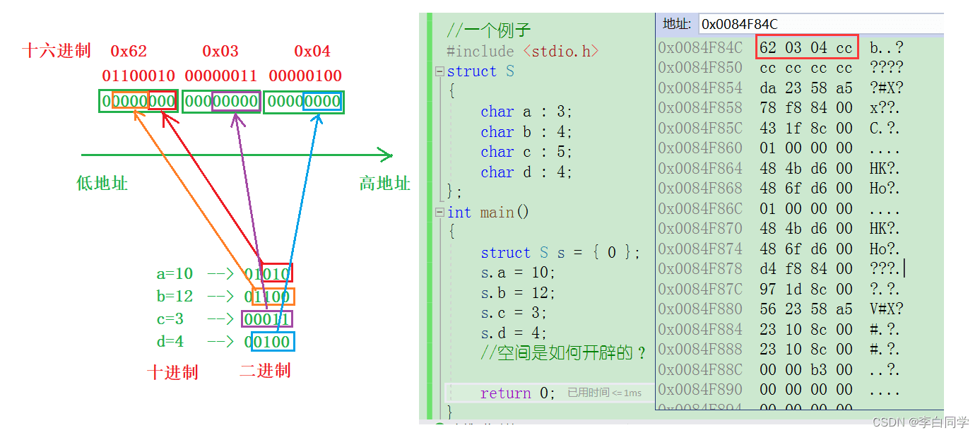Click bytes da 23 58 a5 in memory
This screenshot has height=435, width=980.
[806, 88]
